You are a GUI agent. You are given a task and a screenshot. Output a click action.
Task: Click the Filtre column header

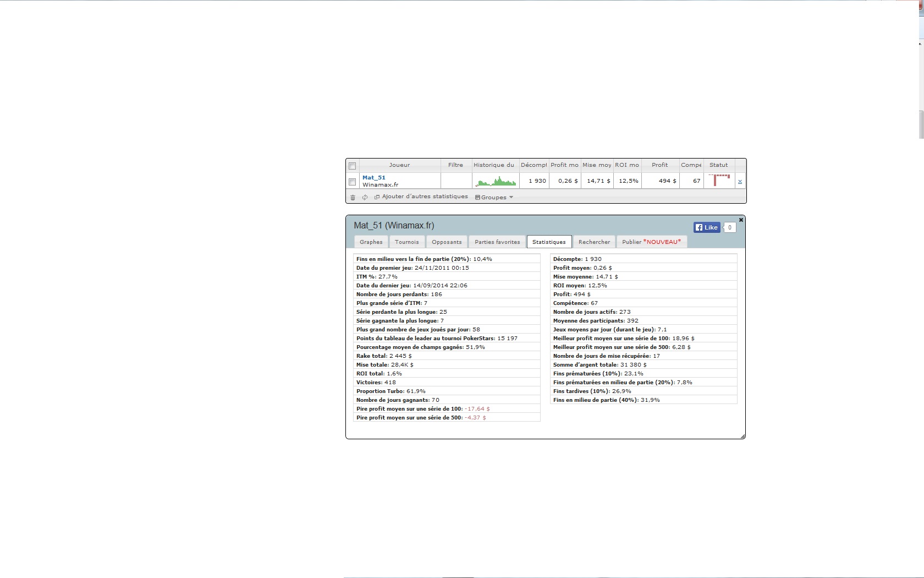(x=456, y=165)
